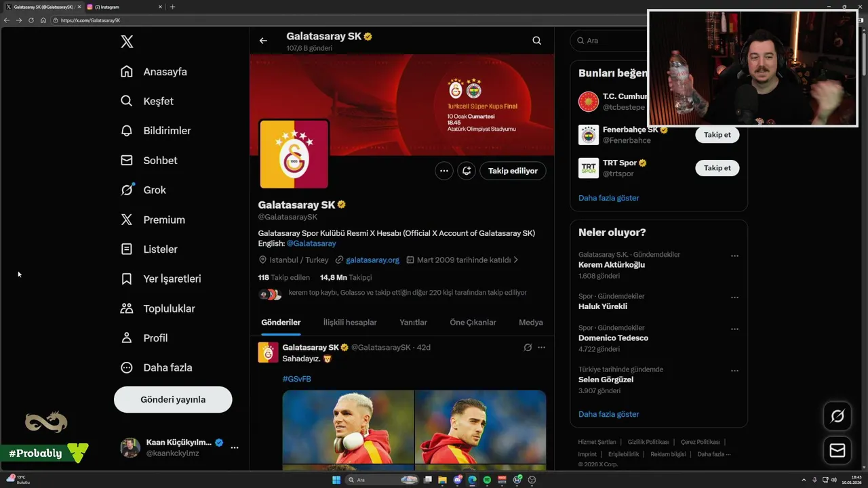Screen dimensions: 868x488
Task: Open the X logo home icon
Action: tap(127, 42)
